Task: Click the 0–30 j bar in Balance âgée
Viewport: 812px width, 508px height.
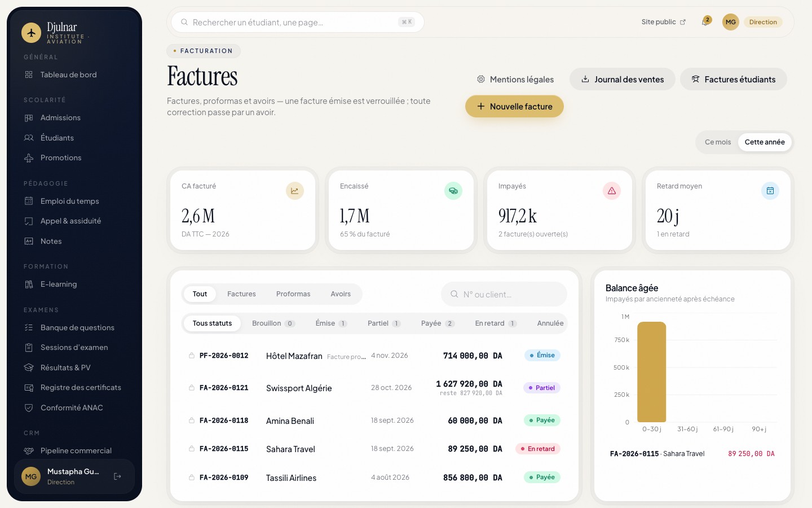Action: (x=652, y=372)
